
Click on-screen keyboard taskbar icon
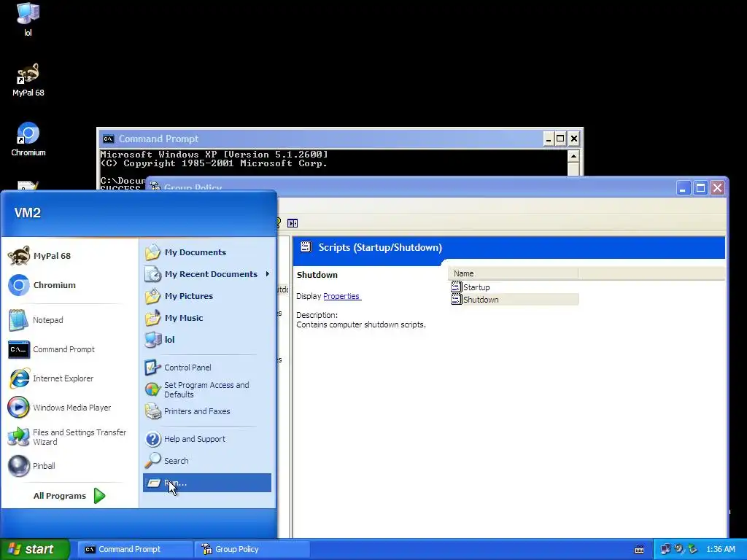point(639,550)
